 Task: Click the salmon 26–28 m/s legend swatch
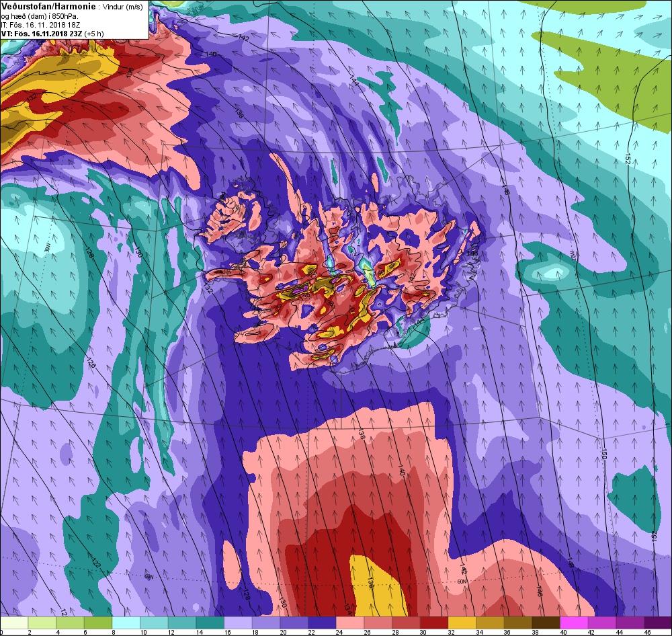378,623
